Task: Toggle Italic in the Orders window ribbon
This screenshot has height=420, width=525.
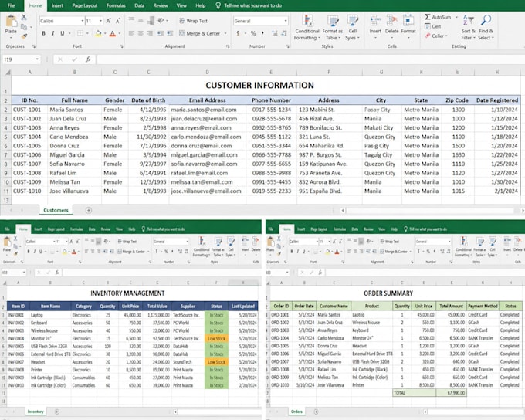Action: click(x=298, y=252)
